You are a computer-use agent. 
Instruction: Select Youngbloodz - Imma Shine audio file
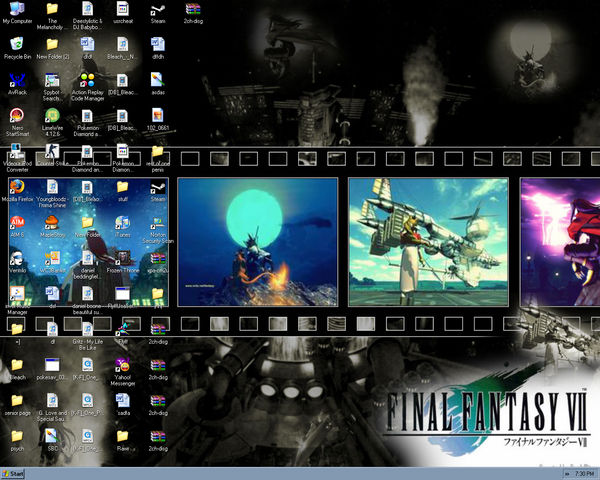pos(52,193)
